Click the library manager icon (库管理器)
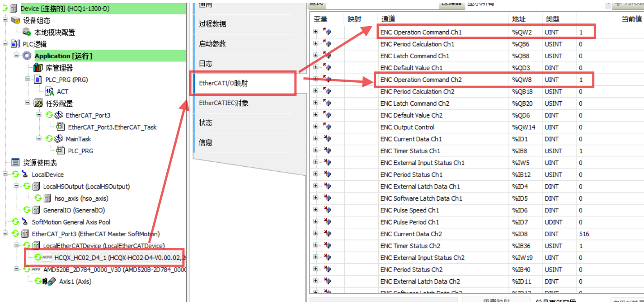 tap(38, 68)
